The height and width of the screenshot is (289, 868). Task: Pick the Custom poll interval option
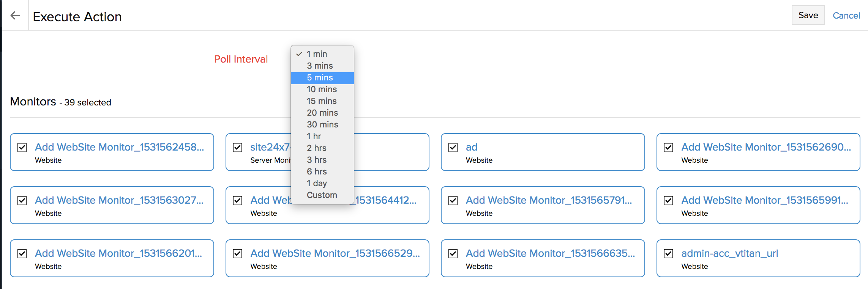coord(322,195)
